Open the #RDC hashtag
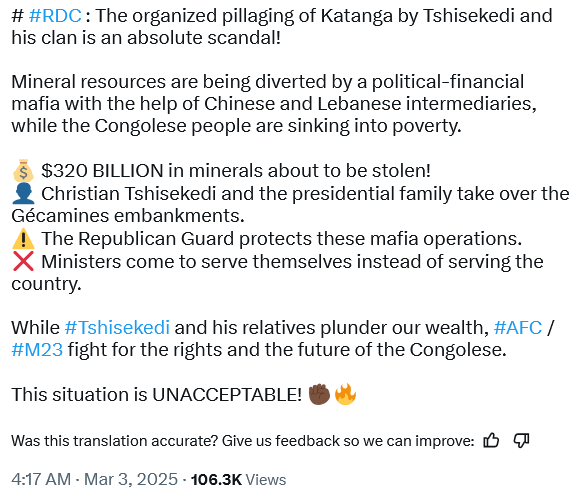Screen dimensions: 578x500 click(55, 16)
